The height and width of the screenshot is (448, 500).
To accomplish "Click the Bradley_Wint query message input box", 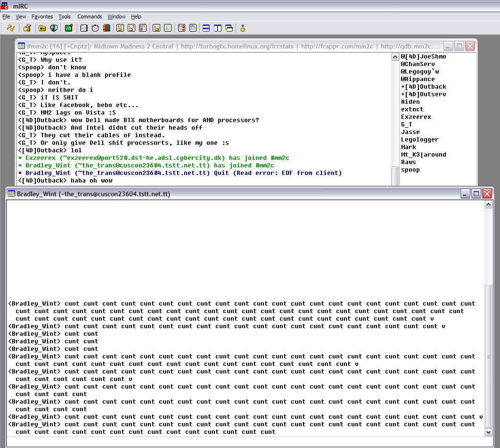I will click(245, 442).
